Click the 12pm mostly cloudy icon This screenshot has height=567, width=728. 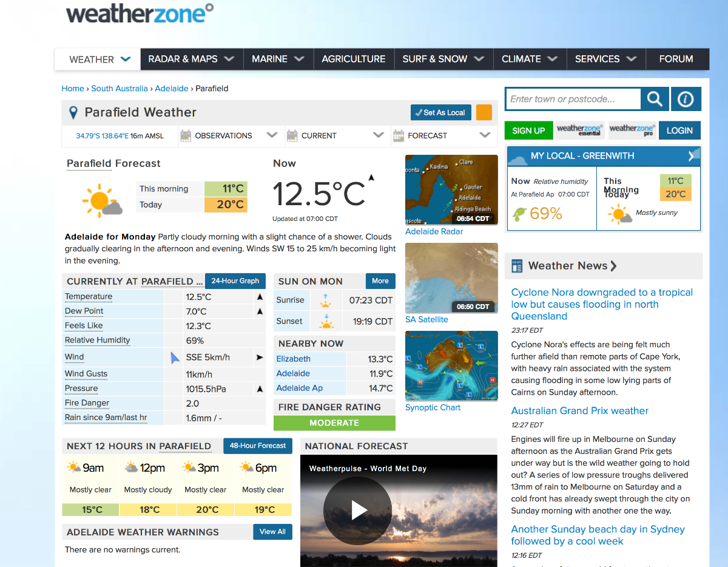click(131, 468)
